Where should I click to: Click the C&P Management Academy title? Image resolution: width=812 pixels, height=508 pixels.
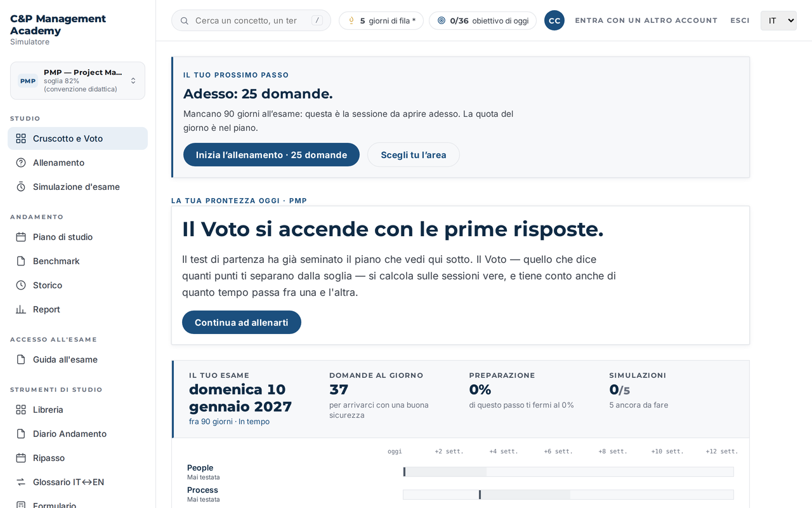tap(58, 25)
